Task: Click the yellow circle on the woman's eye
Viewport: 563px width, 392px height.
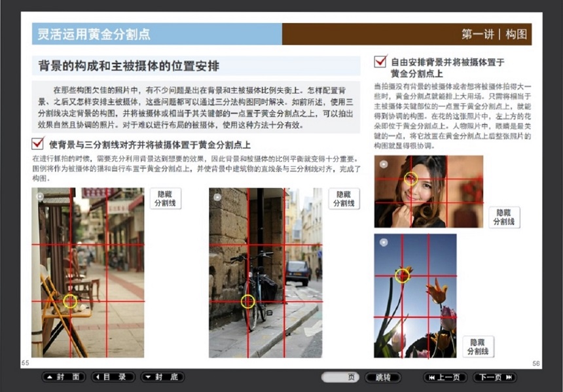Action: click(x=411, y=178)
